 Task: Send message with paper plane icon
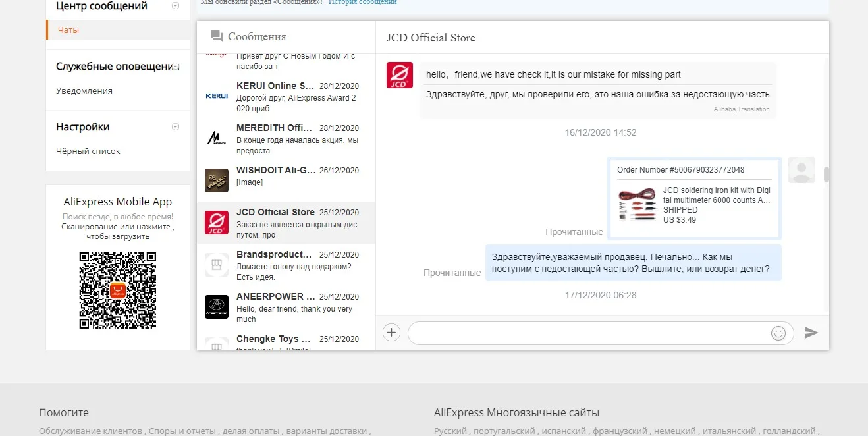811,333
